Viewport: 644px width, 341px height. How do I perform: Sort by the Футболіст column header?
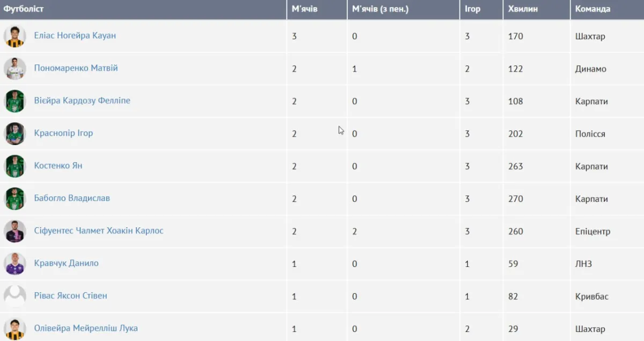point(143,9)
